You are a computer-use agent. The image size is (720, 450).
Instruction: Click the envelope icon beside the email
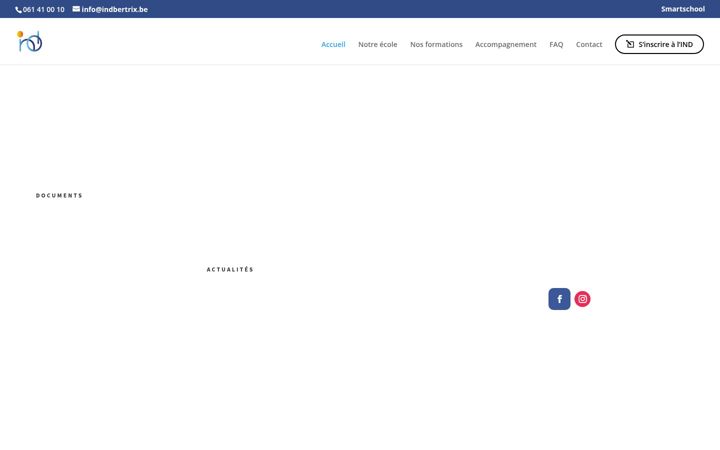pyautogui.click(x=76, y=9)
